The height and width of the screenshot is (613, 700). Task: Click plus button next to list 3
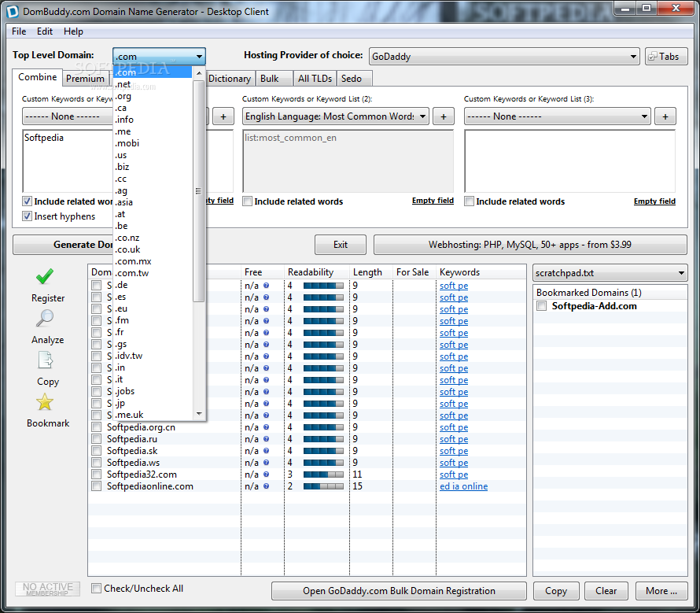665,116
